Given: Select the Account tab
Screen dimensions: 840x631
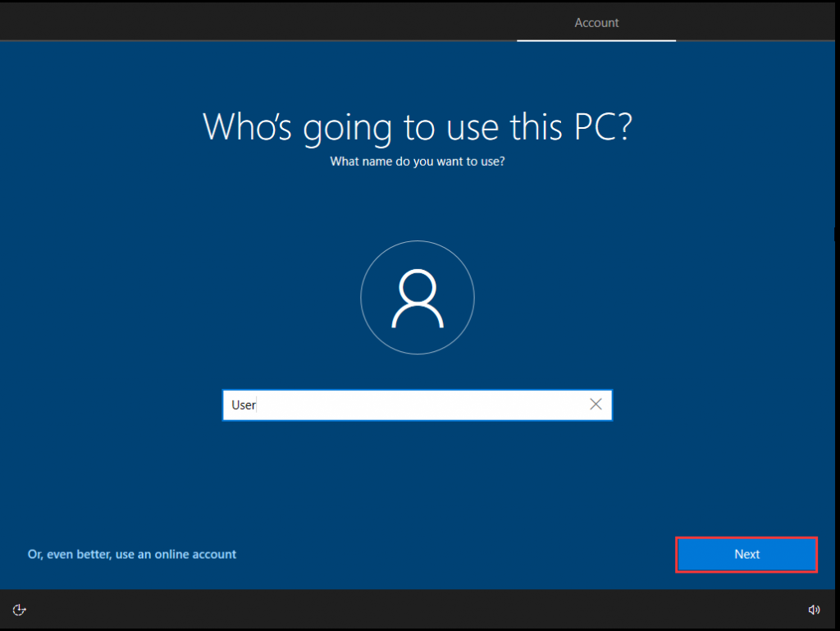Looking at the screenshot, I should point(596,22).
